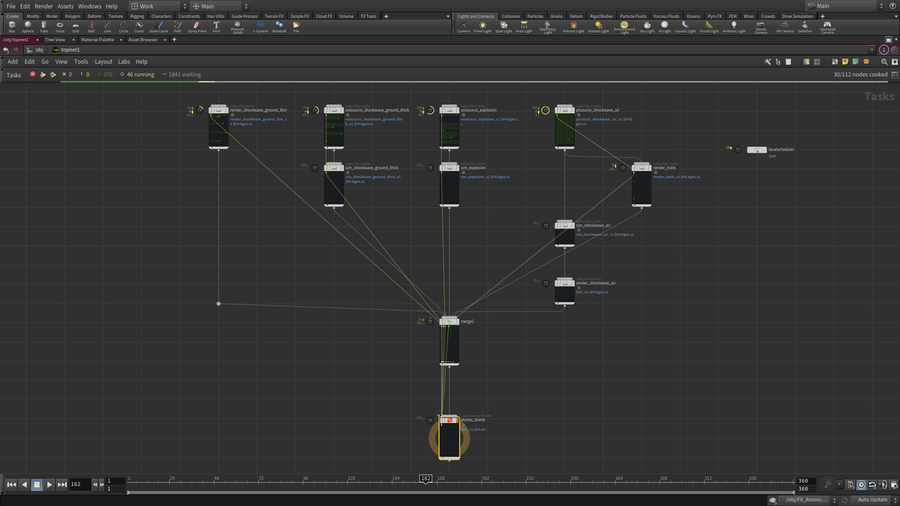Screen dimensions: 900x506
Task: Click the topnet1 path breadcrumb
Action: [x=67, y=50]
